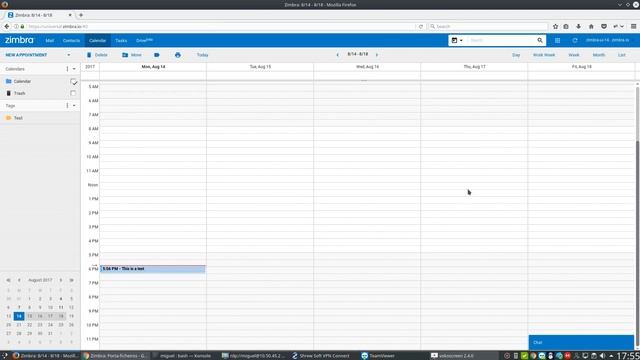The height and width of the screenshot is (360, 640).
Task: Click the Zimbra logo
Action: tap(19, 40)
